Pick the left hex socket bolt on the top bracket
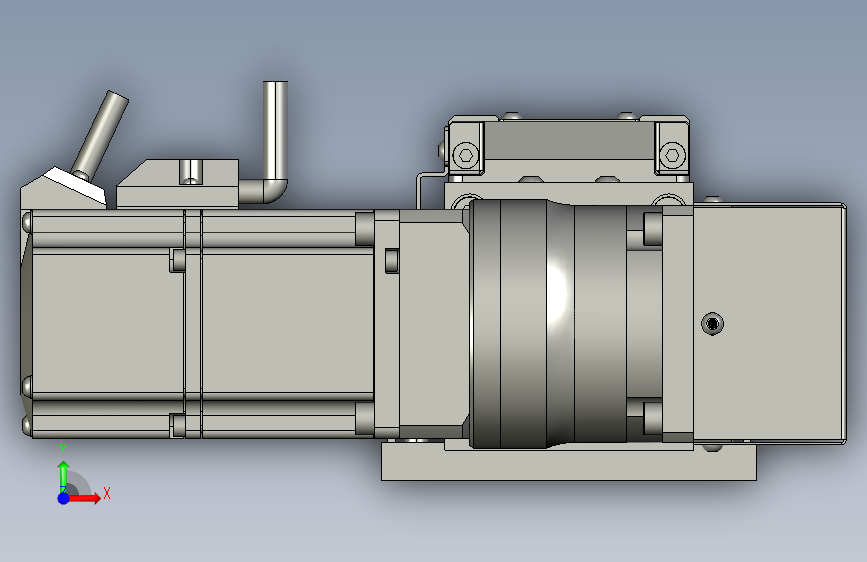 (466, 155)
